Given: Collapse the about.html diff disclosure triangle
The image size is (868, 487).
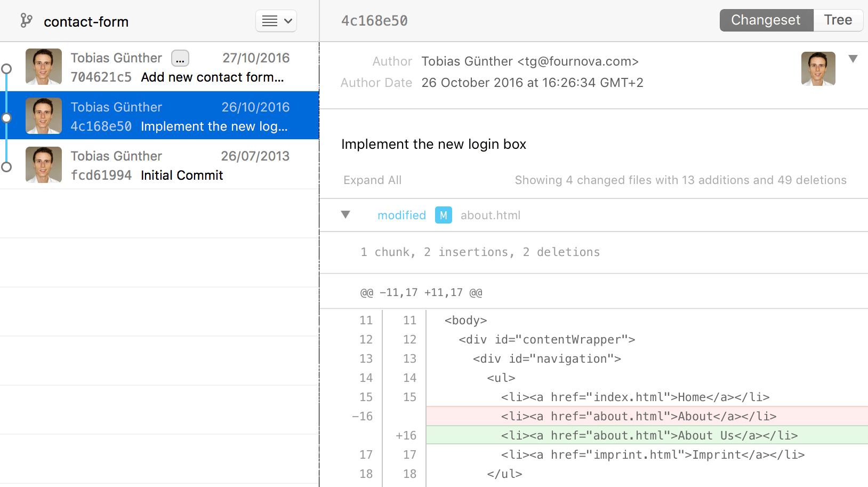Looking at the screenshot, I should click(345, 214).
